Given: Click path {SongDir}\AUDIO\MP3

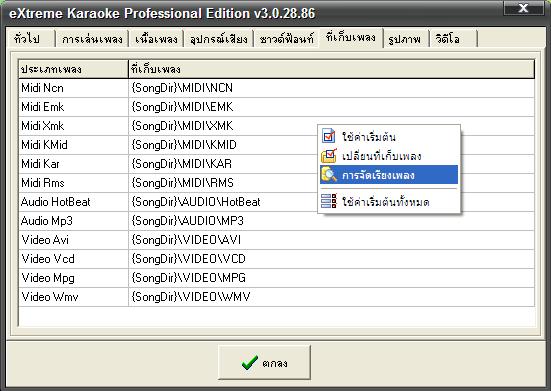Looking at the screenshot, I should [x=187, y=221].
